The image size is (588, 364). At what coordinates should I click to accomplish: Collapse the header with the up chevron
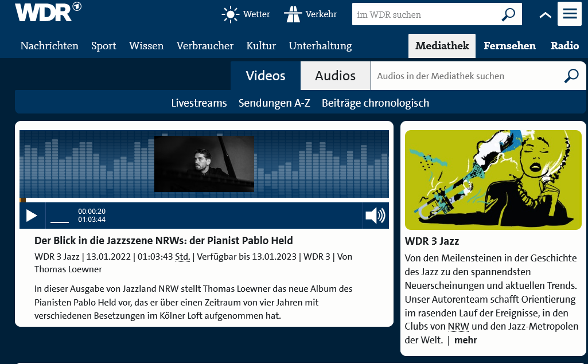coord(545,15)
